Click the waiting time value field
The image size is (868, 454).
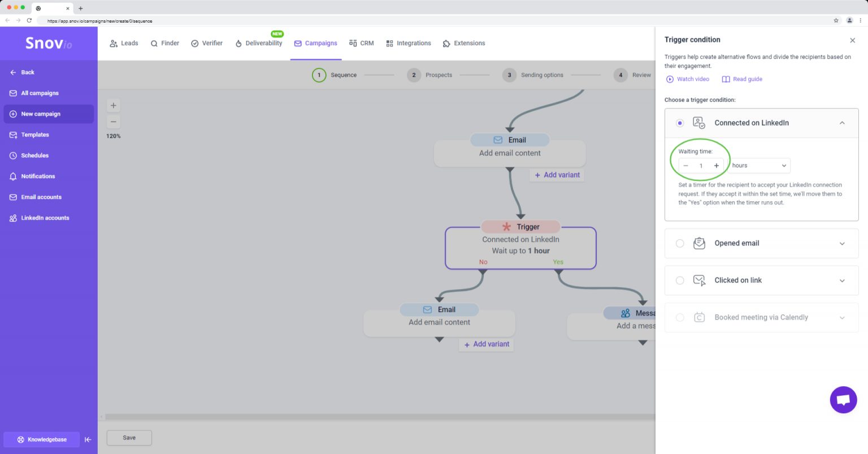tap(701, 166)
